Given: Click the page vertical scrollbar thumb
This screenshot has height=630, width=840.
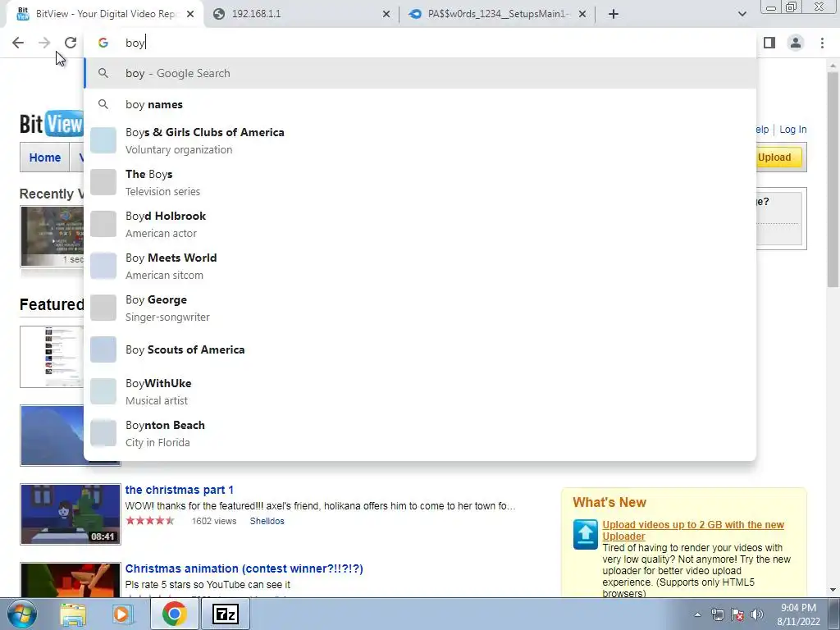Looking at the screenshot, I should pos(833,180).
